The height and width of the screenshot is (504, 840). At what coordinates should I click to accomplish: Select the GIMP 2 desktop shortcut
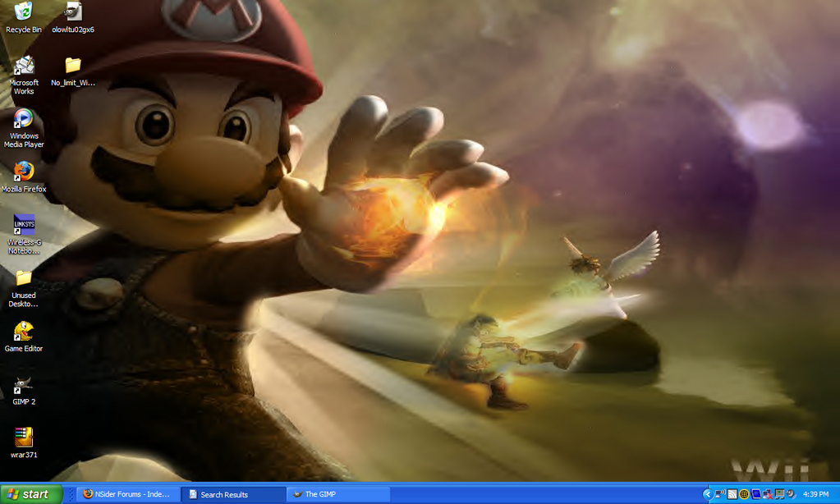(x=24, y=390)
